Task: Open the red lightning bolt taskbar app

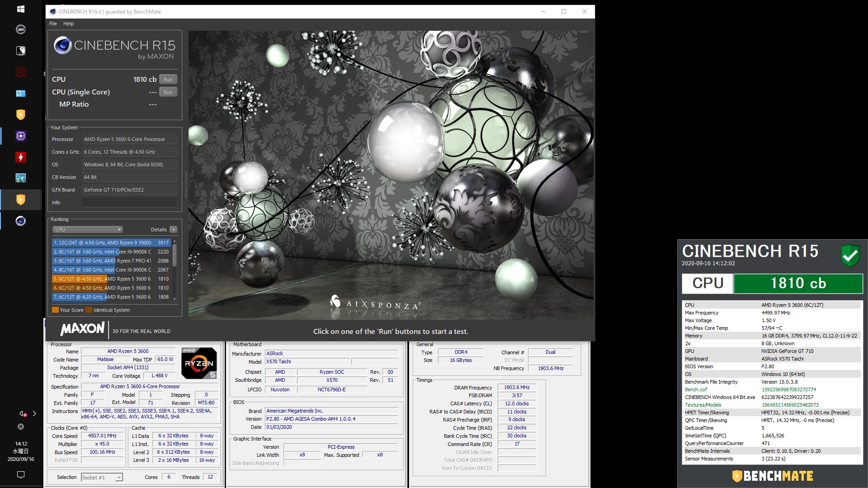Action: click(x=21, y=157)
